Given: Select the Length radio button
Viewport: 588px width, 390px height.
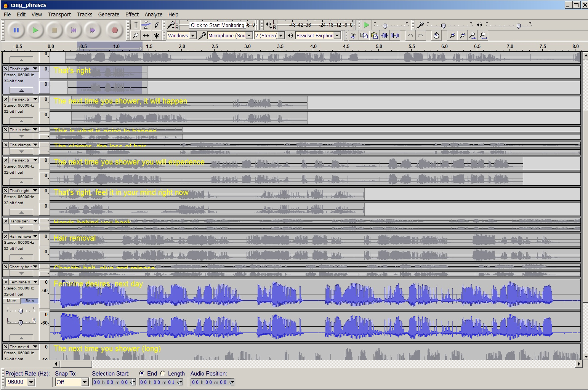Looking at the screenshot, I should click(x=163, y=373).
